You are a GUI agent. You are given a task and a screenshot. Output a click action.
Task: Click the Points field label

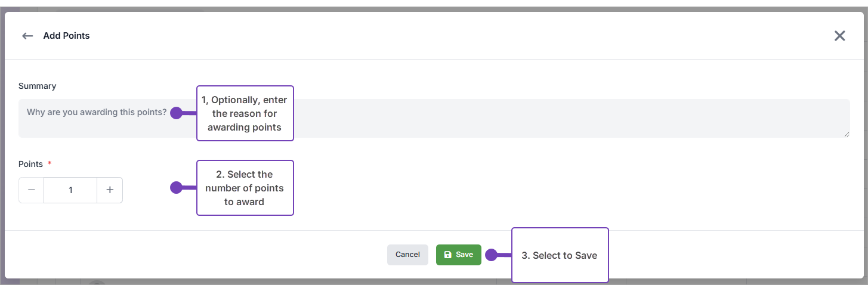[x=30, y=164]
